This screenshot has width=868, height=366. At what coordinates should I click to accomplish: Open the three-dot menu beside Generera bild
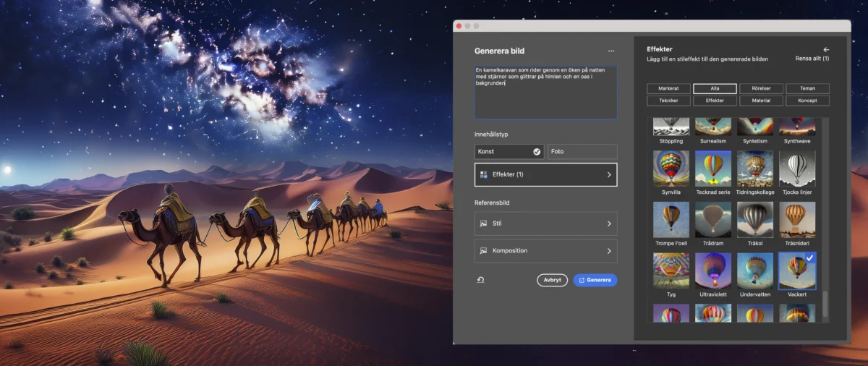(x=611, y=51)
